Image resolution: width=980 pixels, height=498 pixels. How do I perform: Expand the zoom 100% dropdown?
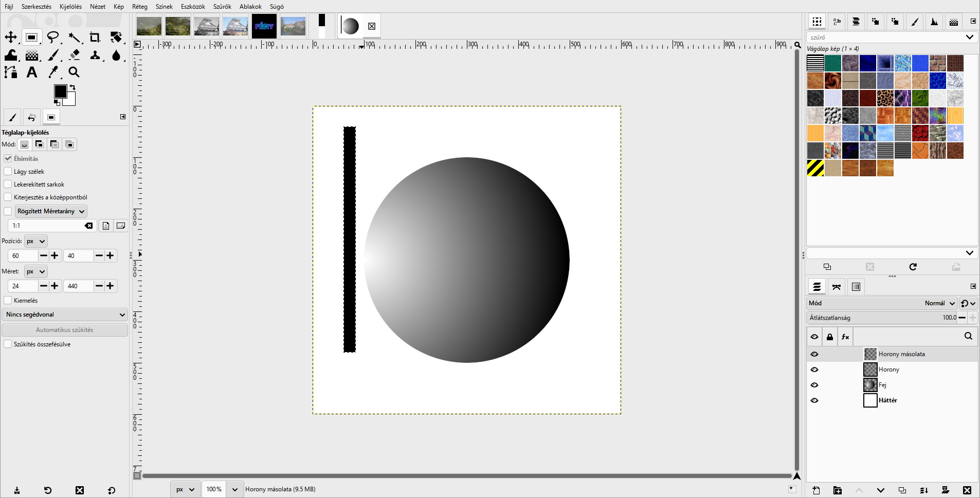coord(235,489)
